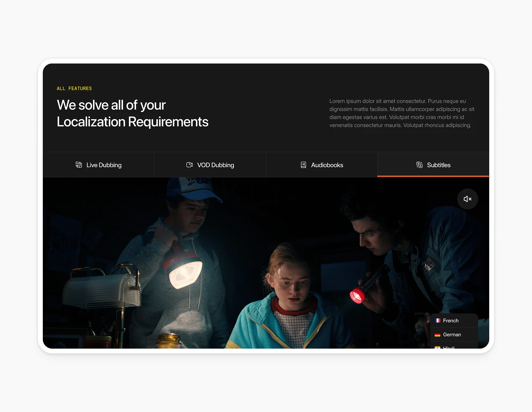Click the German flag icon

tap(437, 335)
